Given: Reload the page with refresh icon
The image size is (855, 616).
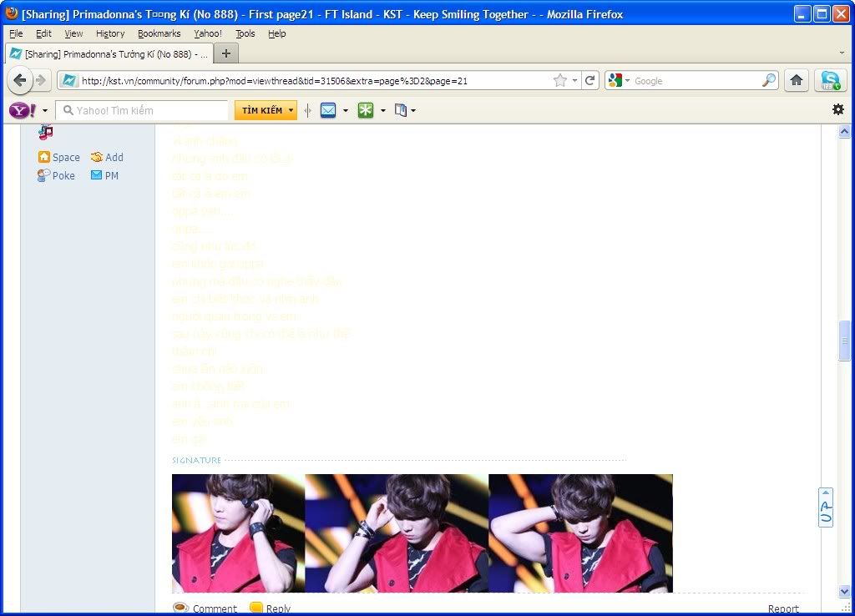Looking at the screenshot, I should click(x=590, y=81).
